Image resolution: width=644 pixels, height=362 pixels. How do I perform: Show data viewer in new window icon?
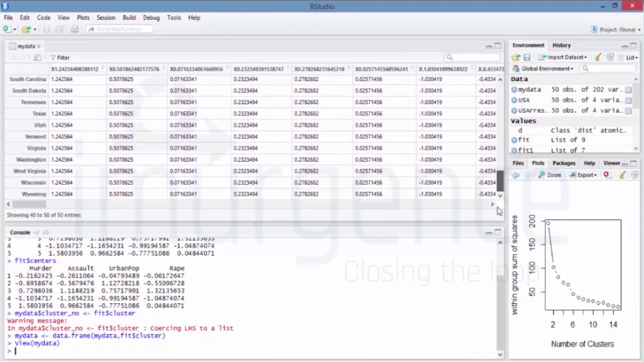click(37, 58)
